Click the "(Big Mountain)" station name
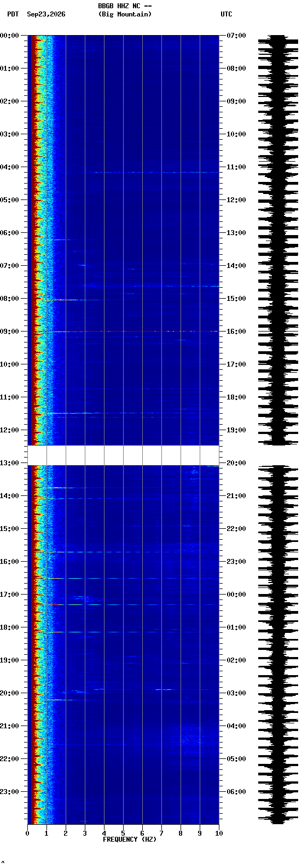 coord(125,14)
